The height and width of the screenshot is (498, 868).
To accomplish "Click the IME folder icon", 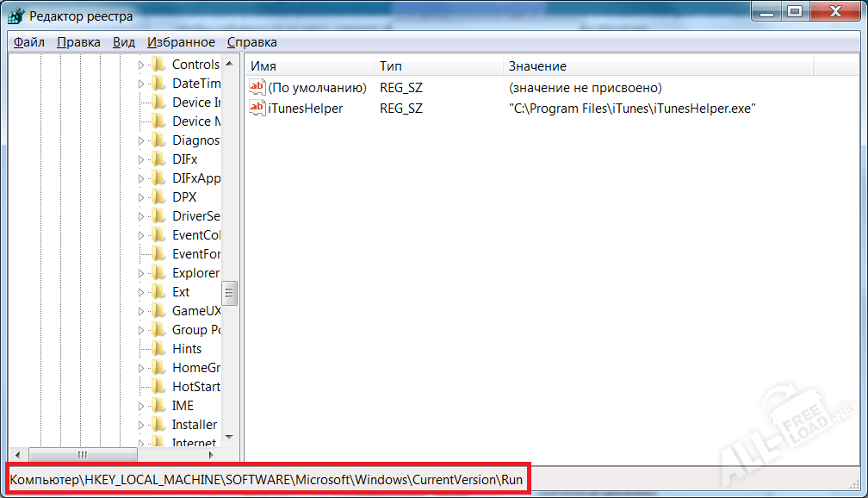I will point(158,406).
